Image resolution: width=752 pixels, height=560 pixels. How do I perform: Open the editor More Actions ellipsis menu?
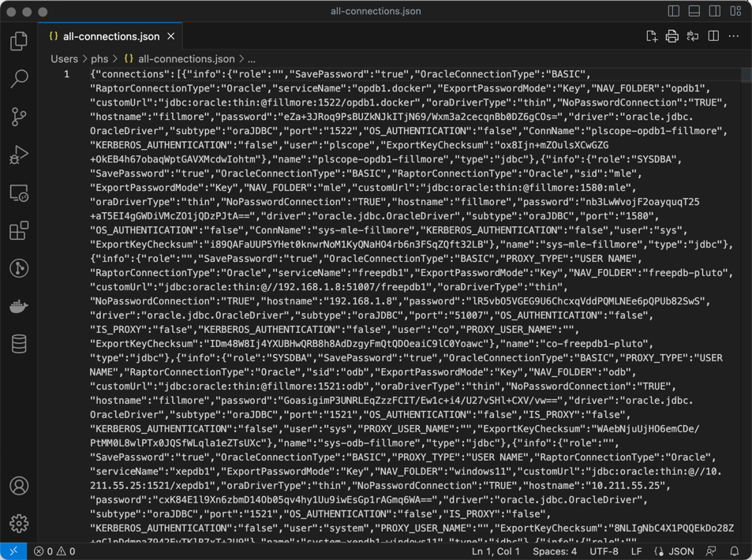click(734, 36)
